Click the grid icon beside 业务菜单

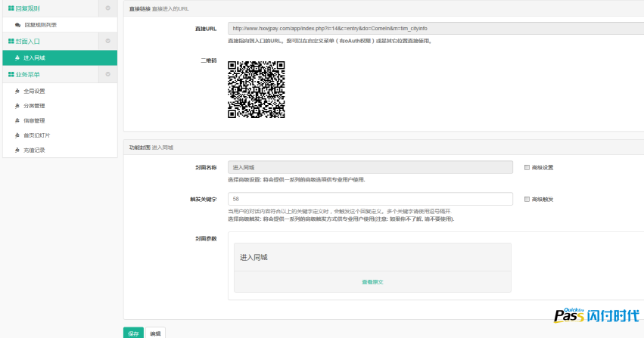[11, 75]
